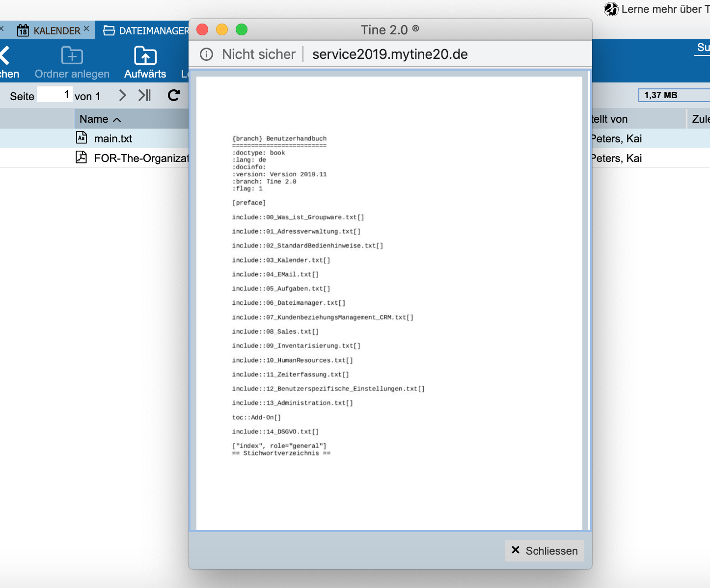Click 'Peters, Kai' in the main.txt row
This screenshot has height=588, width=710.
pyautogui.click(x=617, y=138)
